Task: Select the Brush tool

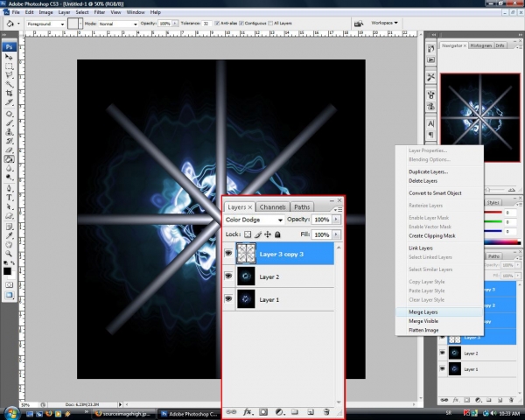Action: pos(9,122)
